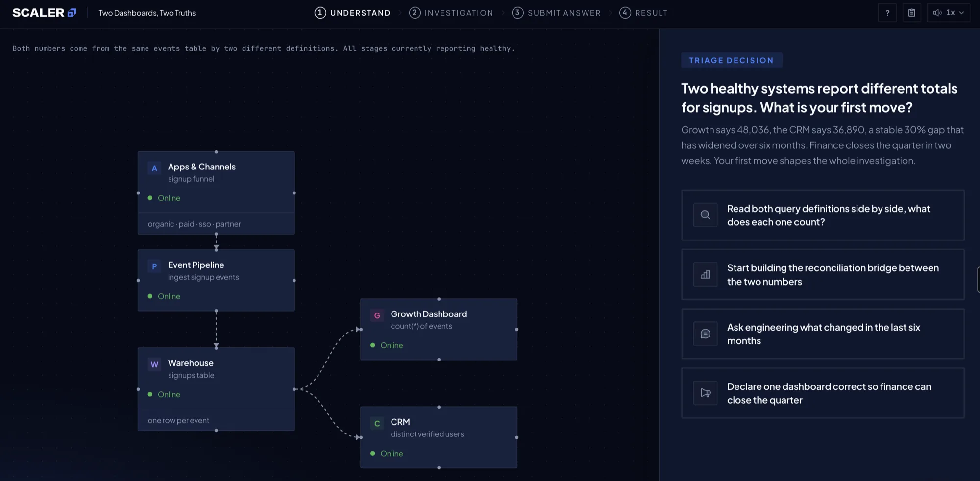The height and width of the screenshot is (481, 980).
Task: Select the Event Pipeline node title
Action: pyautogui.click(x=196, y=265)
